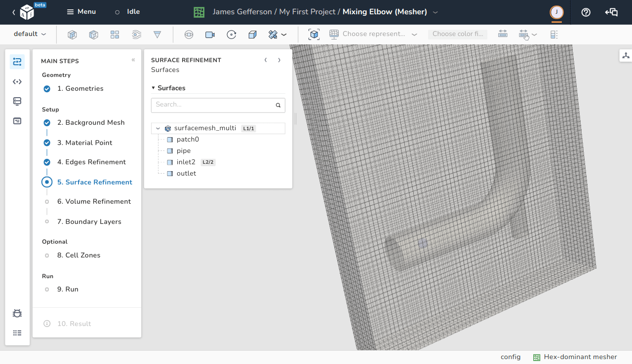The image size is (632, 364).
Task: Click the L2/2 refinement badge on inlet2
Action: 208,162
